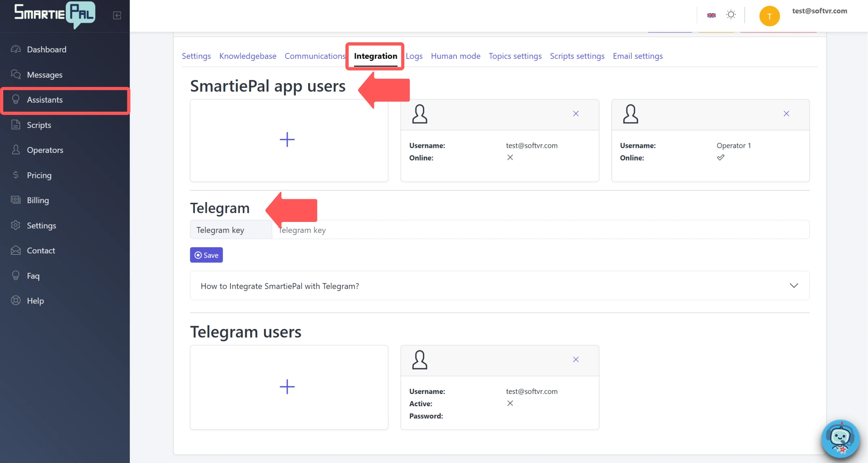
Task: Open the Dashboard from the sidebar
Action: 46,49
